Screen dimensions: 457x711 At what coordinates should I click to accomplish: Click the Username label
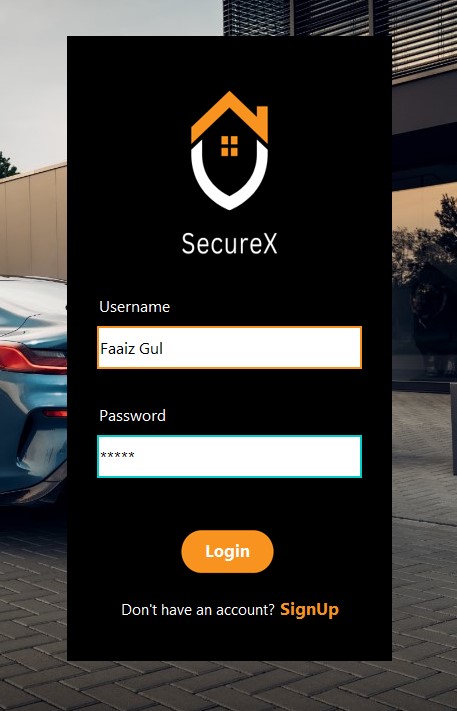[x=135, y=307]
